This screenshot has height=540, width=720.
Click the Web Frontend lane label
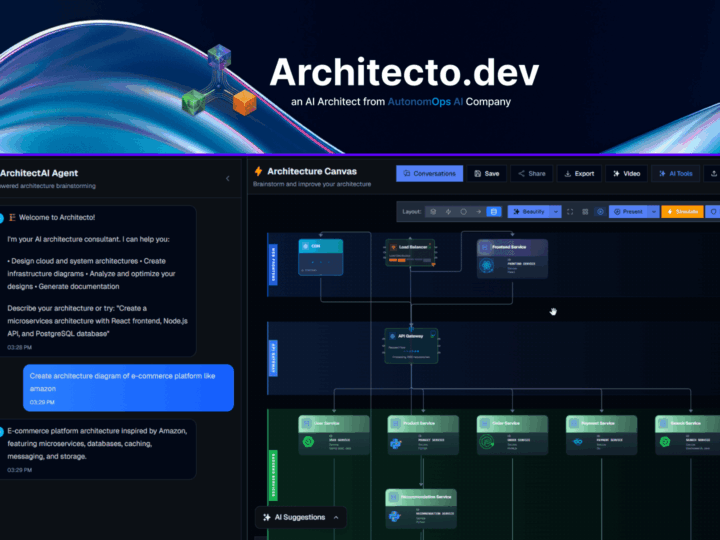273,264
